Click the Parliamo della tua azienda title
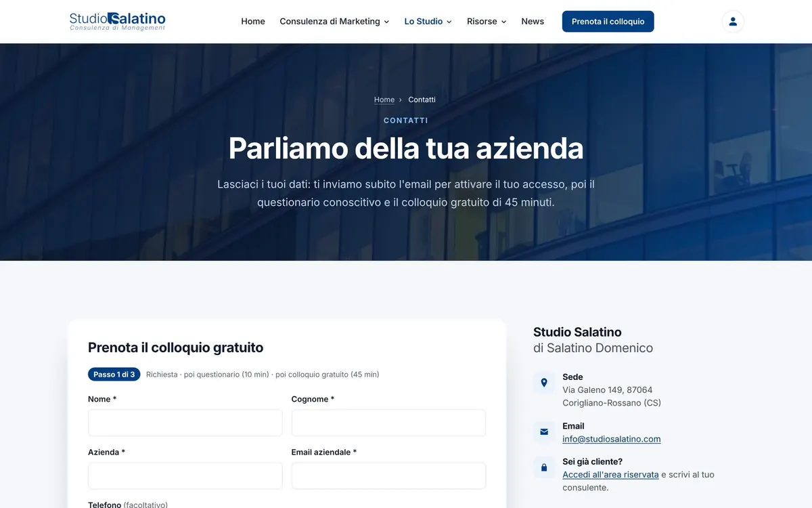Image resolution: width=812 pixels, height=508 pixels. [x=406, y=148]
